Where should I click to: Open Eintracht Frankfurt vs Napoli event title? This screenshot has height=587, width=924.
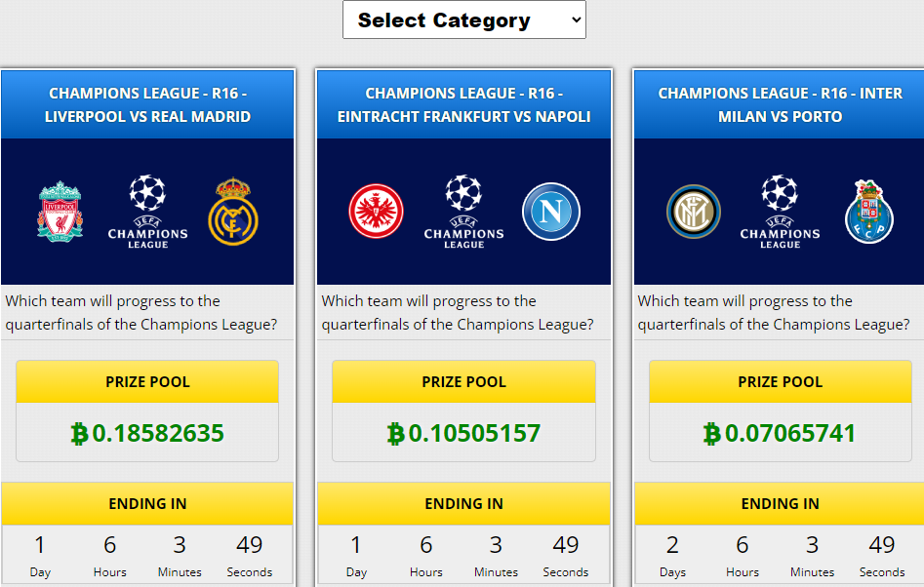click(463, 104)
